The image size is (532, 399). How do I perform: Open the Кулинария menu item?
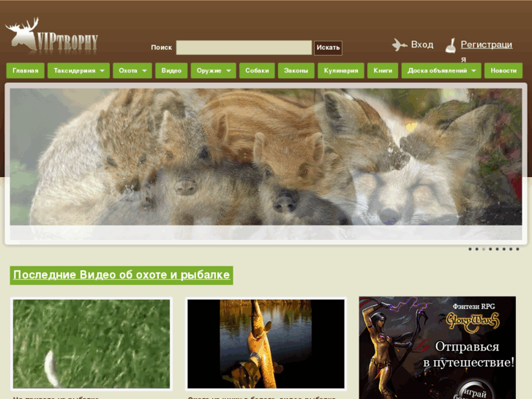[341, 70]
